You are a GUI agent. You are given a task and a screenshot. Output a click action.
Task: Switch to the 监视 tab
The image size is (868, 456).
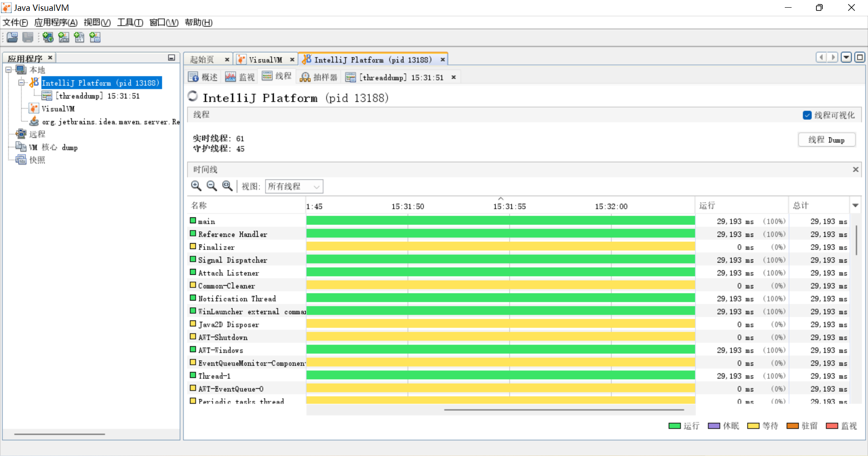tap(240, 77)
